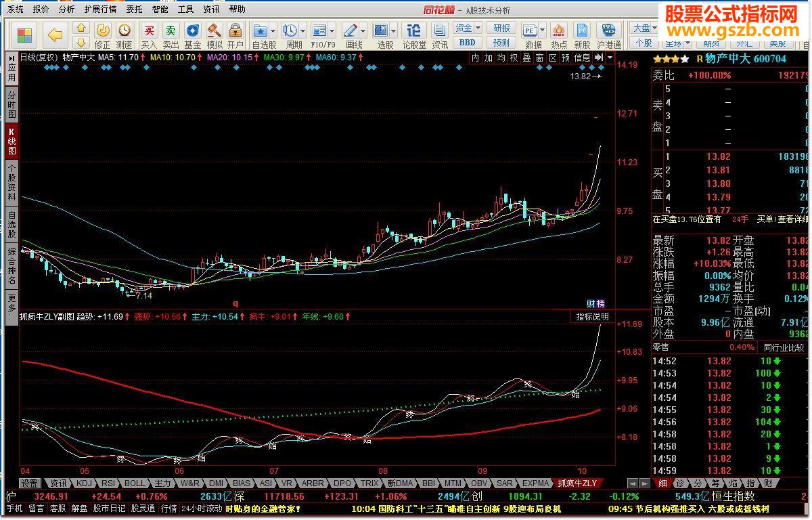Click the small down arrow toolbar icon
Viewport: 812px width, 520px height.
tap(81, 42)
